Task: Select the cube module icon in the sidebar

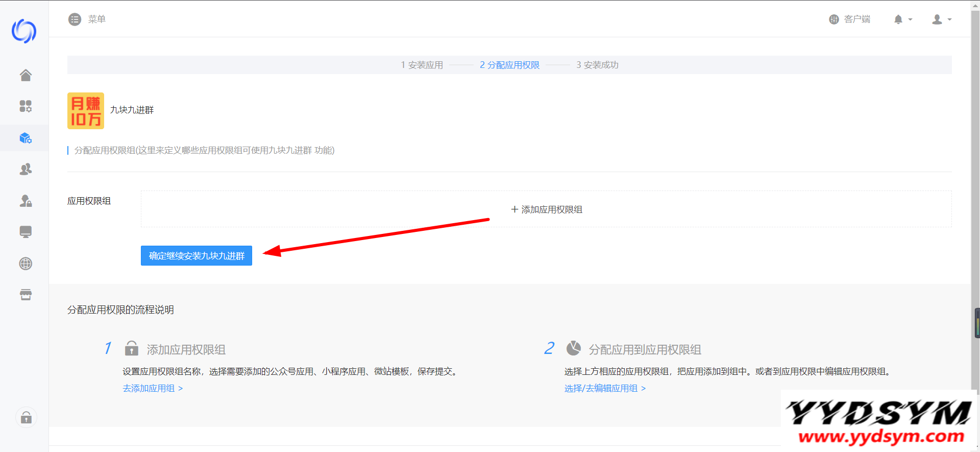Action: pos(26,138)
